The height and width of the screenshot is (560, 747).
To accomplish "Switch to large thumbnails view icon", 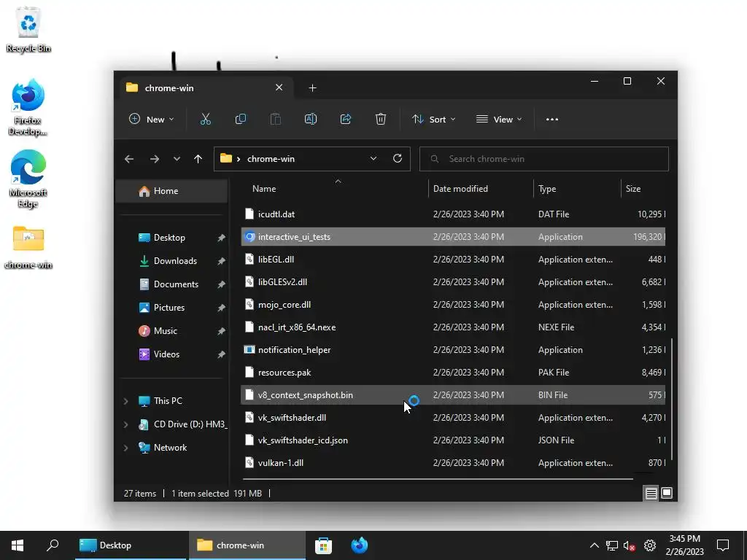I will (667, 493).
